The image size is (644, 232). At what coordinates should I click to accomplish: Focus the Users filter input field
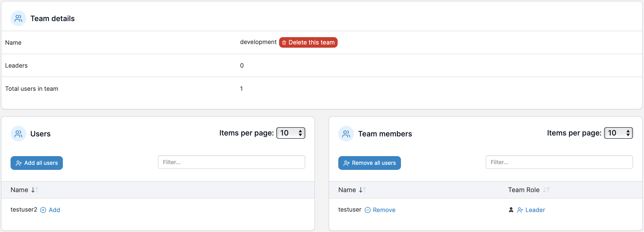(x=232, y=162)
